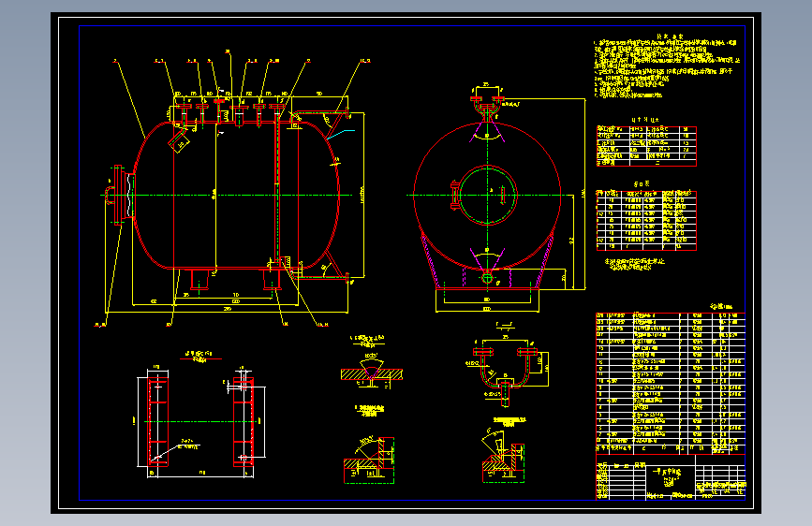The height and width of the screenshot is (526, 812).
Task: Click the saddle support plan detail
Action: pyautogui.click(x=201, y=420)
